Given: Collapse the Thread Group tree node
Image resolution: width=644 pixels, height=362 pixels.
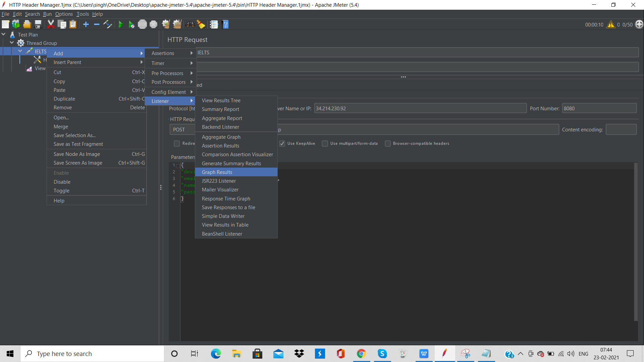Looking at the screenshot, I should click(12, 43).
